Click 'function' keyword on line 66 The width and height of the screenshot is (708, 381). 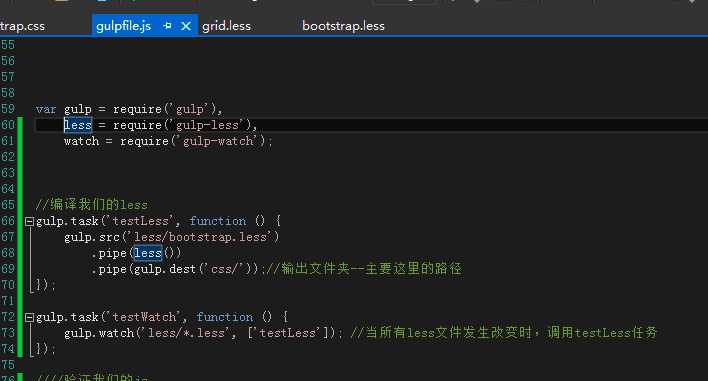[218, 221]
